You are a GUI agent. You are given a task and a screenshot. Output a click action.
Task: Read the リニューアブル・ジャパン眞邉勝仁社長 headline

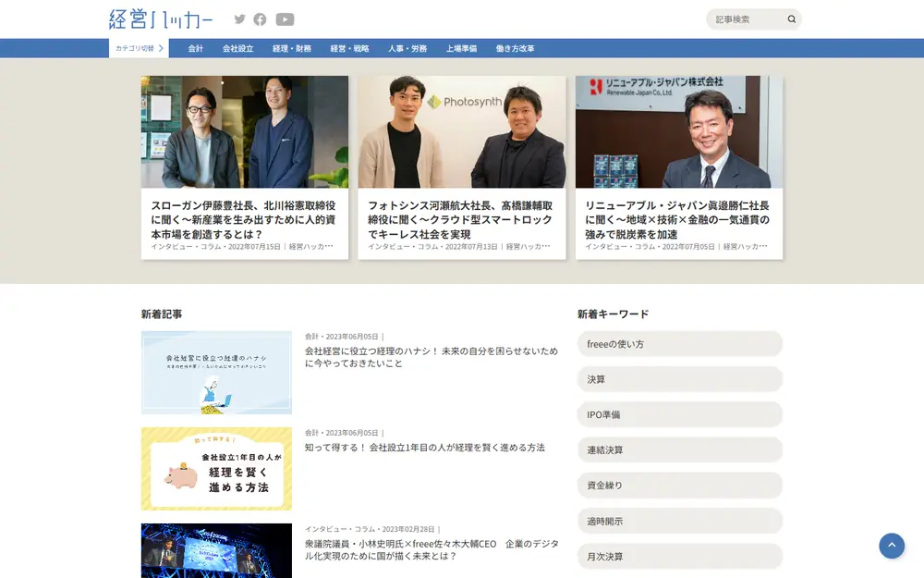677,219
